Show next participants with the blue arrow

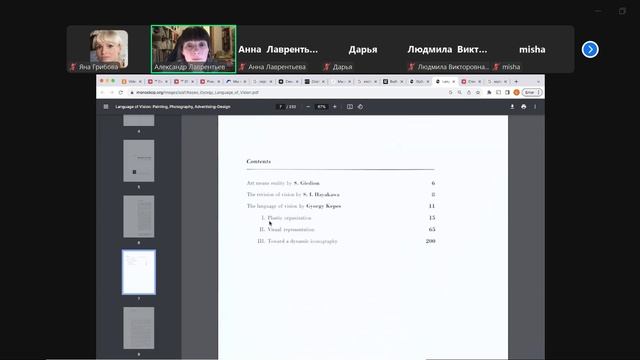(590, 49)
